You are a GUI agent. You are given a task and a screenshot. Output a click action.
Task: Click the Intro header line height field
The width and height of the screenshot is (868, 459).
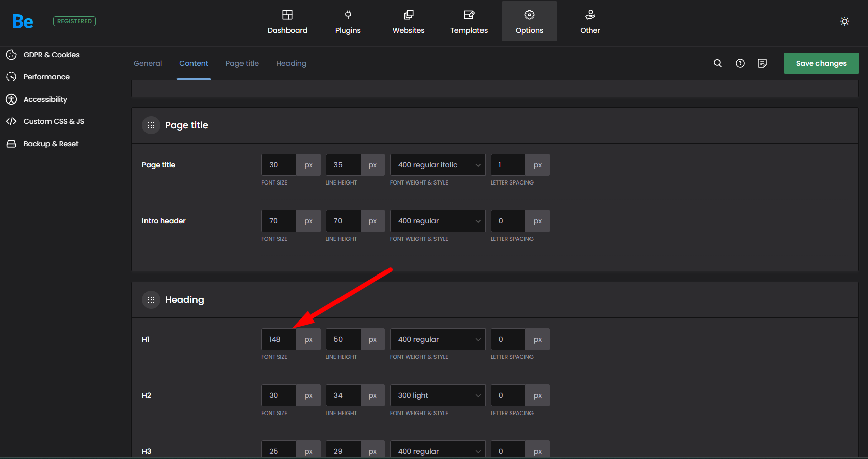(x=343, y=221)
